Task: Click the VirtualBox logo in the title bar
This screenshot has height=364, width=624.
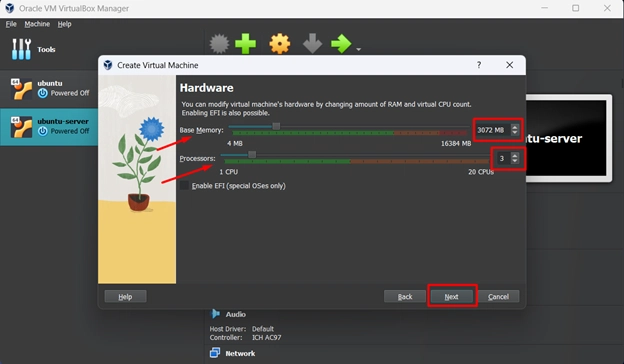Action: coord(10,8)
